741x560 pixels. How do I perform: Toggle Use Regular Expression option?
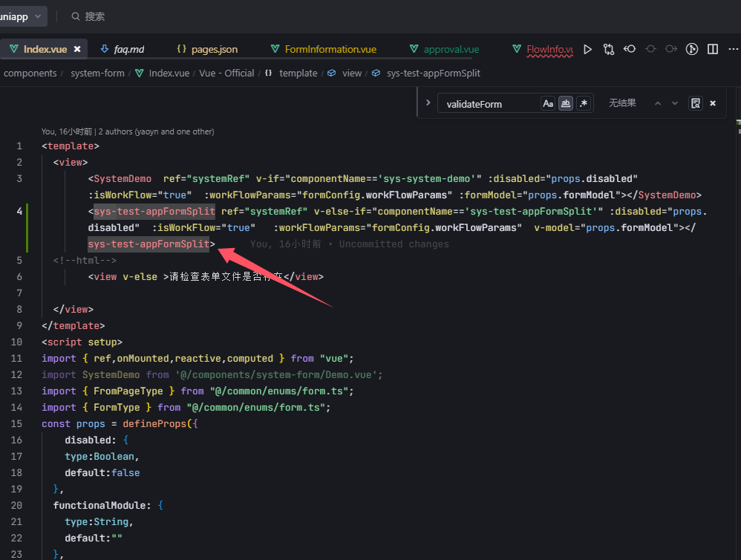tap(584, 104)
